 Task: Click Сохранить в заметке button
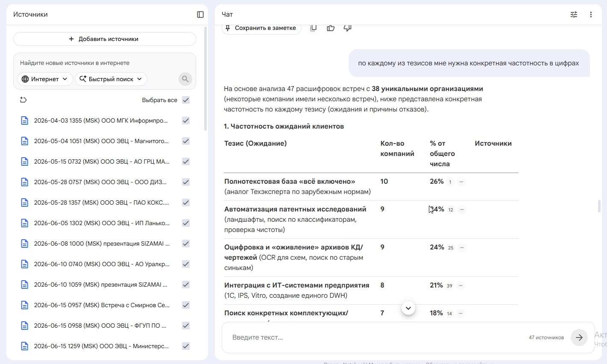click(x=261, y=28)
